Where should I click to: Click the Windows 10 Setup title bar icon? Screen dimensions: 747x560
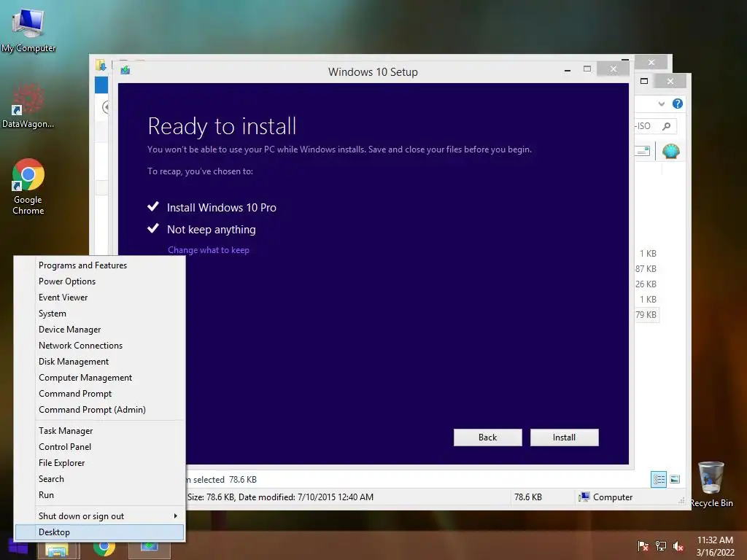125,71
